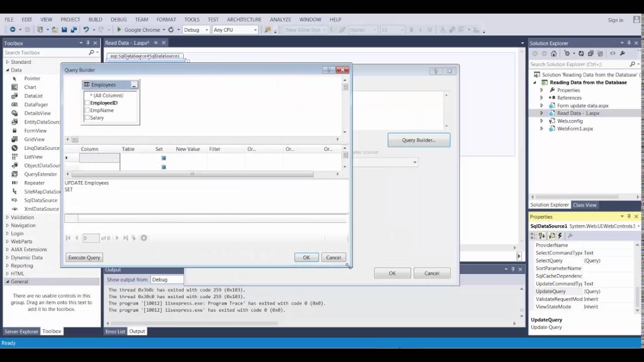Click the Refresh icon in Solution Explorer toolbar
This screenshot has width=644, height=362.
(581, 53)
